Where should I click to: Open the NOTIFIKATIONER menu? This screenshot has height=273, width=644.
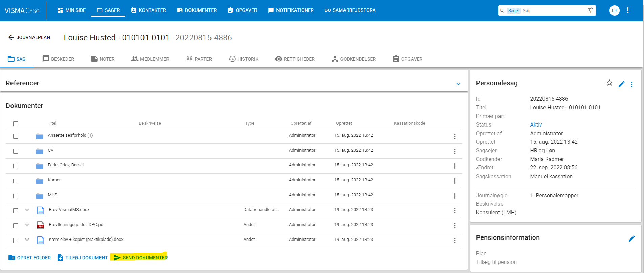point(291,10)
